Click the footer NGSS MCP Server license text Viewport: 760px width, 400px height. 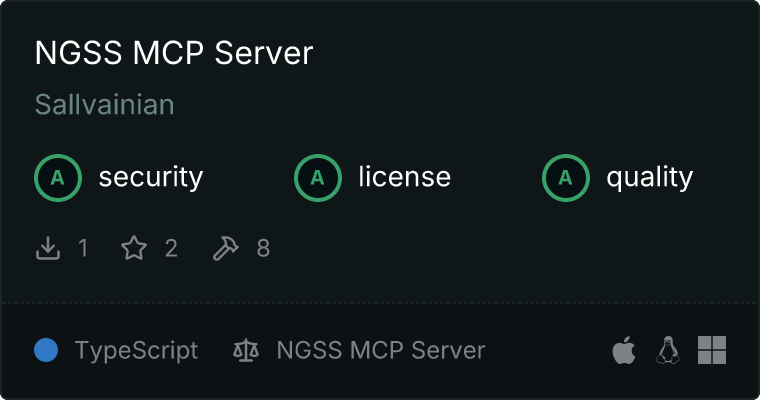pos(381,351)
